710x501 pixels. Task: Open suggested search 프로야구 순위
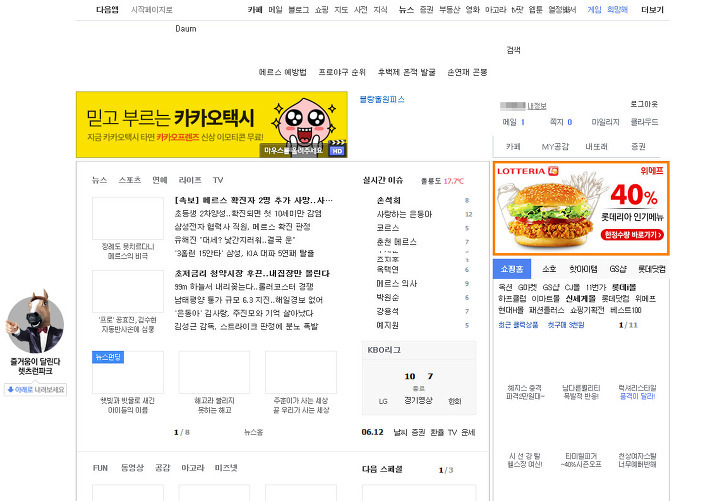tap(342, 72)
